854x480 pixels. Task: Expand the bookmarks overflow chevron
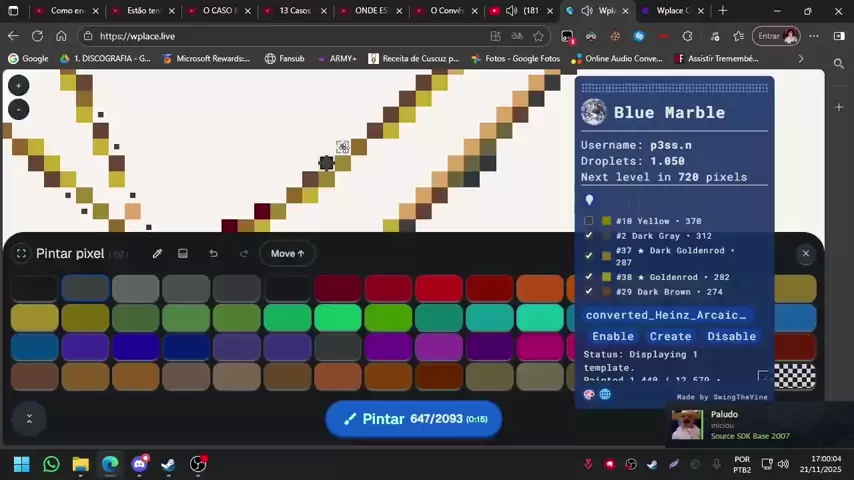(x=800, y=59)
